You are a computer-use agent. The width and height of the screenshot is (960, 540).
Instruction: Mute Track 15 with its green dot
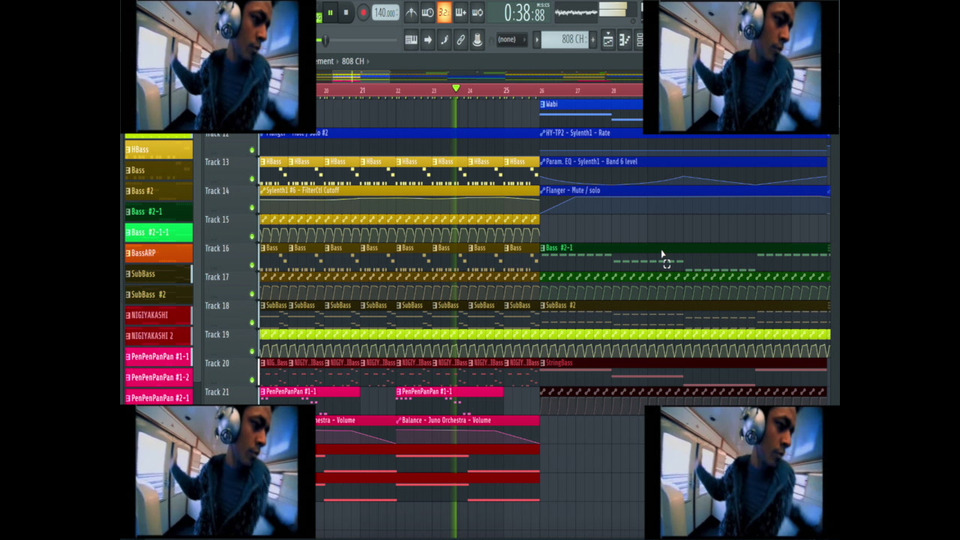(252, 236)
